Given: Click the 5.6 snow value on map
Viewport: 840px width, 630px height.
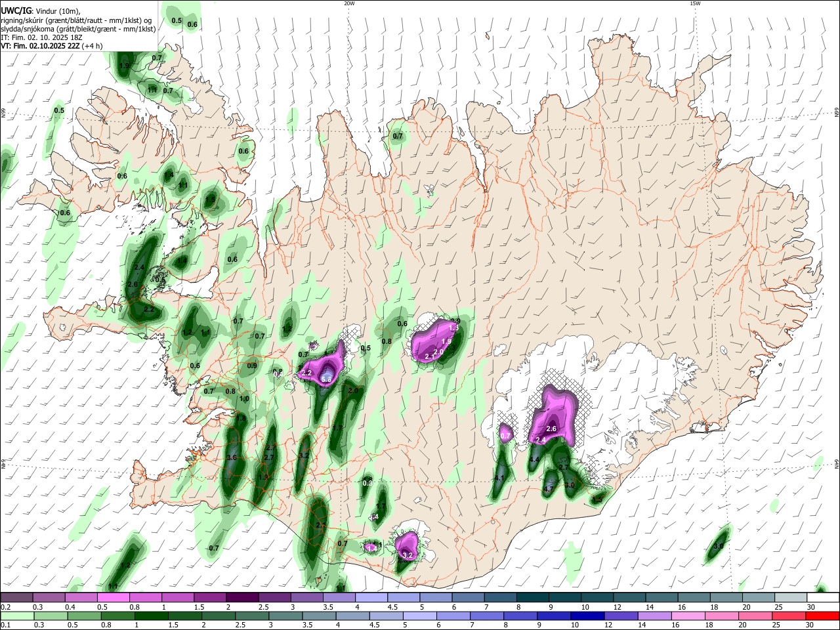Looking at the screenshot, I should coord(326,379).
